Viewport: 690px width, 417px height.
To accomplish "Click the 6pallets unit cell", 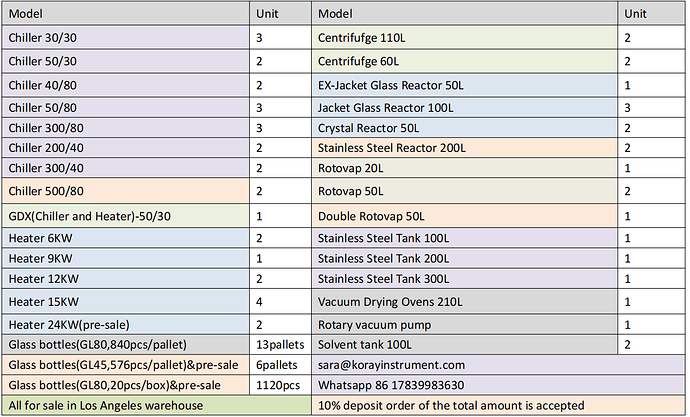I will click(281, 366).
